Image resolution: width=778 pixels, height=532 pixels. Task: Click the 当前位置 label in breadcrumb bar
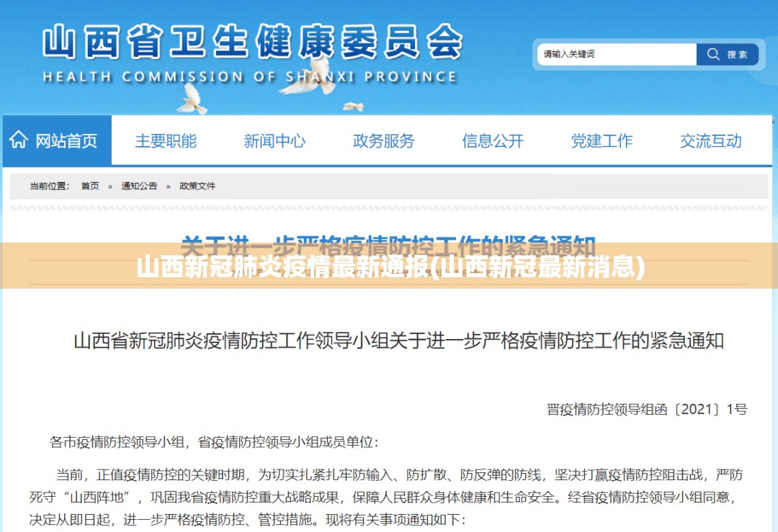(x=50, y=186)
